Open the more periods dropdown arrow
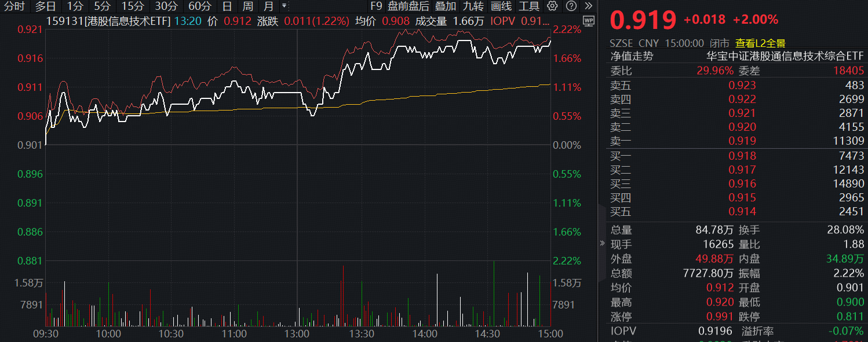 pos(283,6)
